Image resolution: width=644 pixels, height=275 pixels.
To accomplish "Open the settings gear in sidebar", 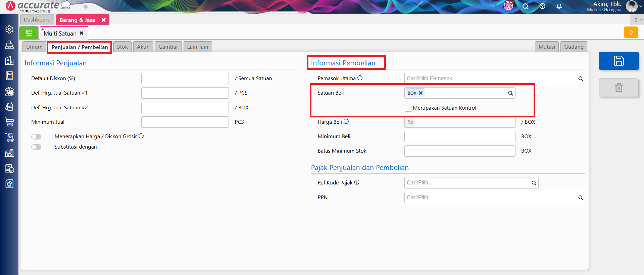I will tap(9, 30).
